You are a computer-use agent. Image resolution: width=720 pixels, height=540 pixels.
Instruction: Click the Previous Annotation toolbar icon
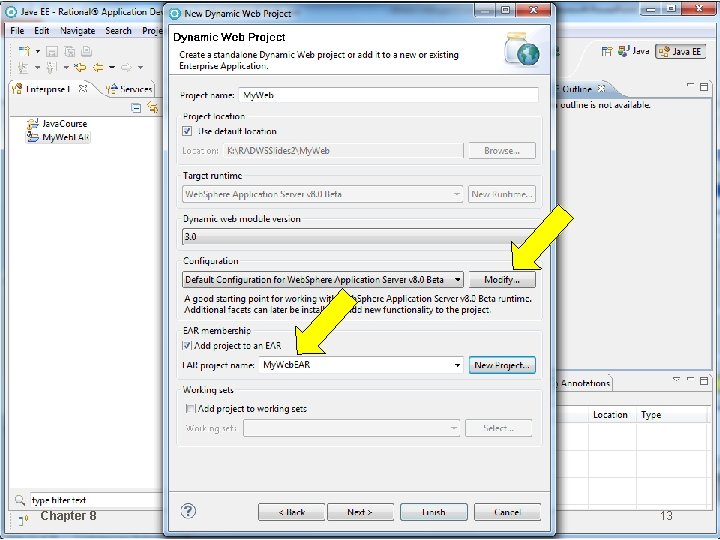point(52,68)
